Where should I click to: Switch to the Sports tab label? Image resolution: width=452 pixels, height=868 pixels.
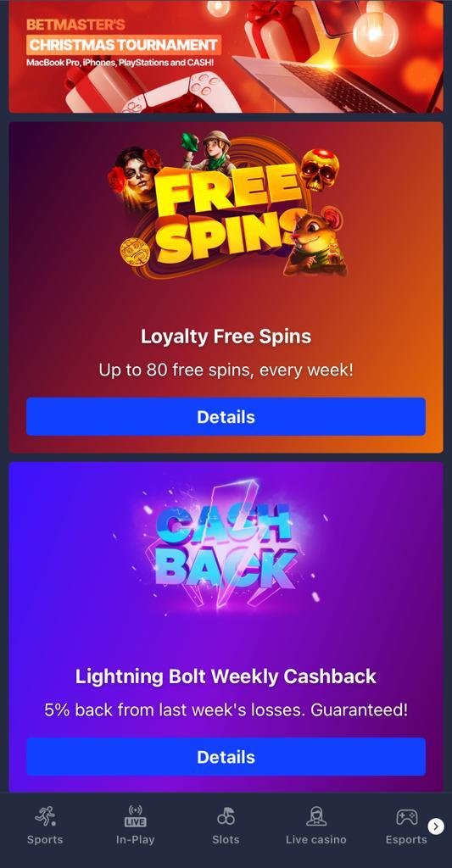[45, 840]
